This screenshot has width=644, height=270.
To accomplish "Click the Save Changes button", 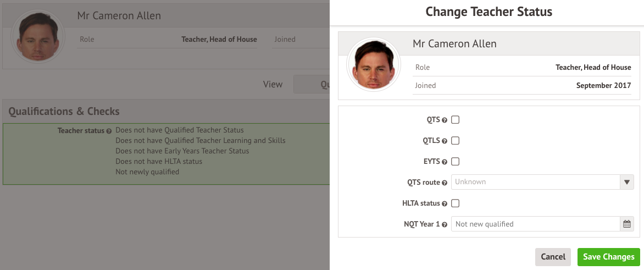I will (609, 257).
